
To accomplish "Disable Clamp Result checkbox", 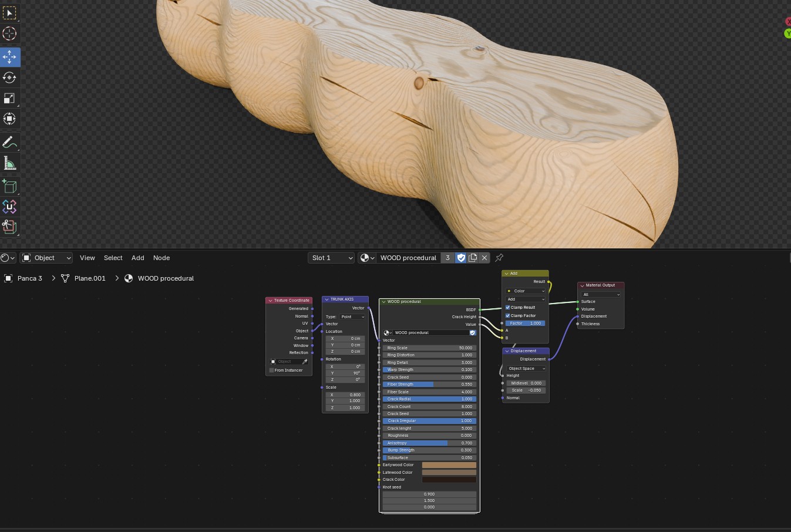I will click(507, 308).
